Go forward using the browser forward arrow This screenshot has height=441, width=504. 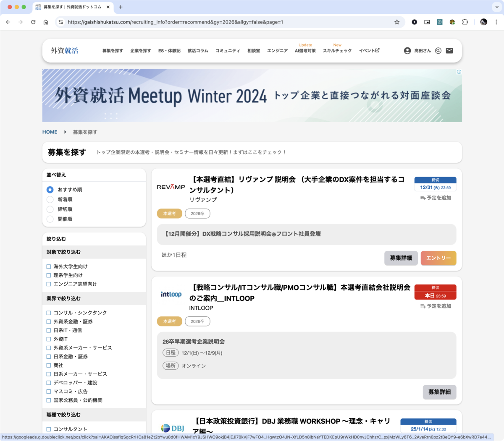point(21,22)
